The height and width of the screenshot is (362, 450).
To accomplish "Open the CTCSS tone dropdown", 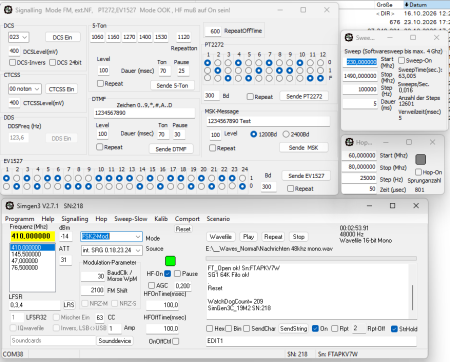I will tap(25, 89).
